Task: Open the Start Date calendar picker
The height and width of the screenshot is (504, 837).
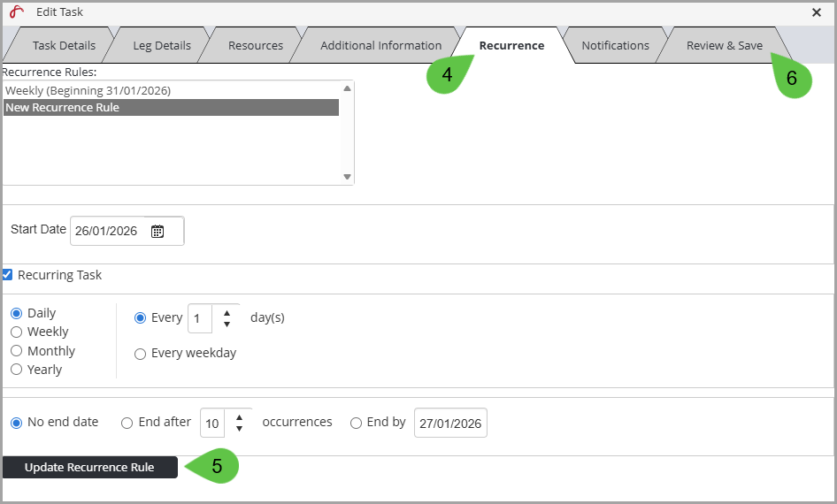Action: coord(157,232)
